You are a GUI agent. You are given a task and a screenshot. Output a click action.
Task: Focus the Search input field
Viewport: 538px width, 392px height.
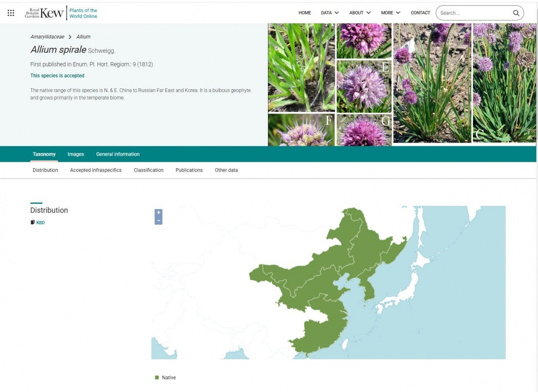click(474, 13)
